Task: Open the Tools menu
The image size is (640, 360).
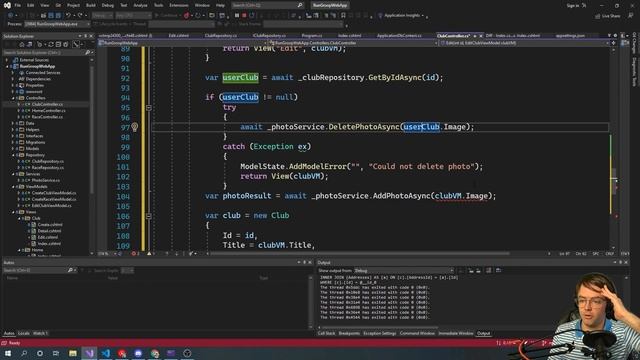Action: coord(158,5)
